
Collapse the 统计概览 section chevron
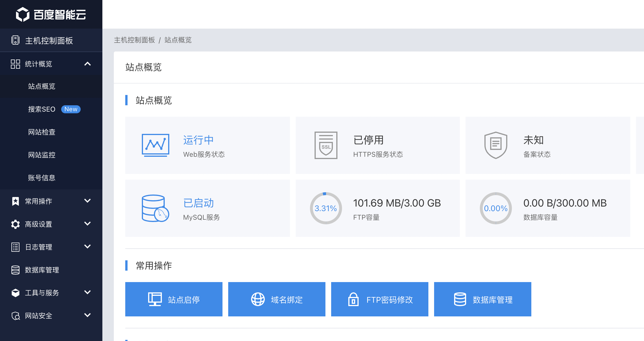88,64
